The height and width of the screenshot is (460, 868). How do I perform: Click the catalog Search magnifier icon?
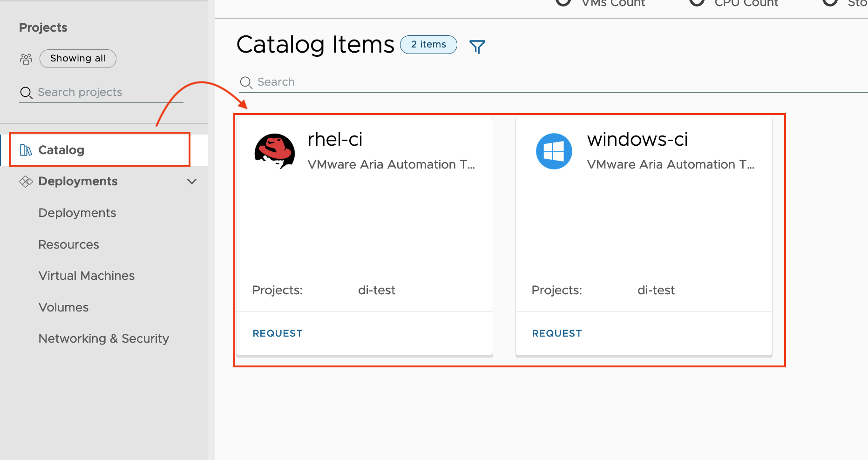(x=246, y=82)
